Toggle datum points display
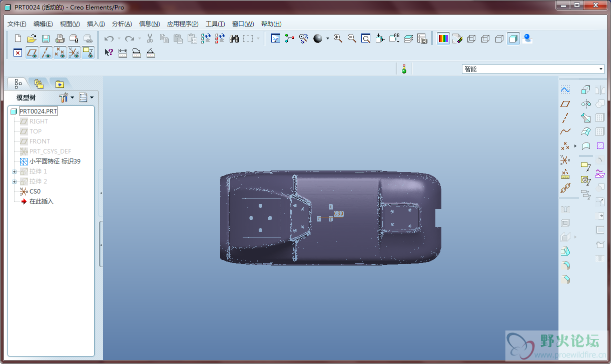 click(60, 52)
